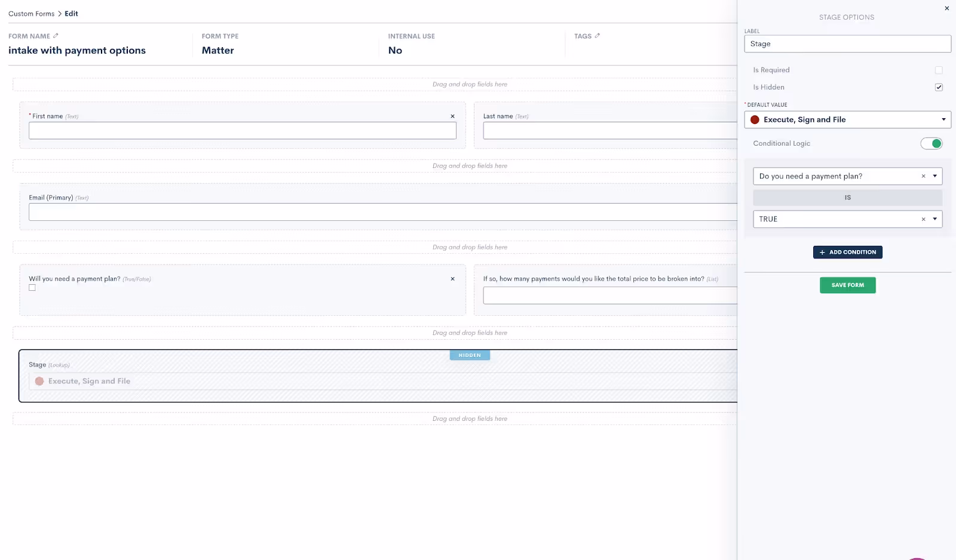This screenshot has width=956, height=560.
Task: Edit tags pencil icon
Action: point(597,36)
